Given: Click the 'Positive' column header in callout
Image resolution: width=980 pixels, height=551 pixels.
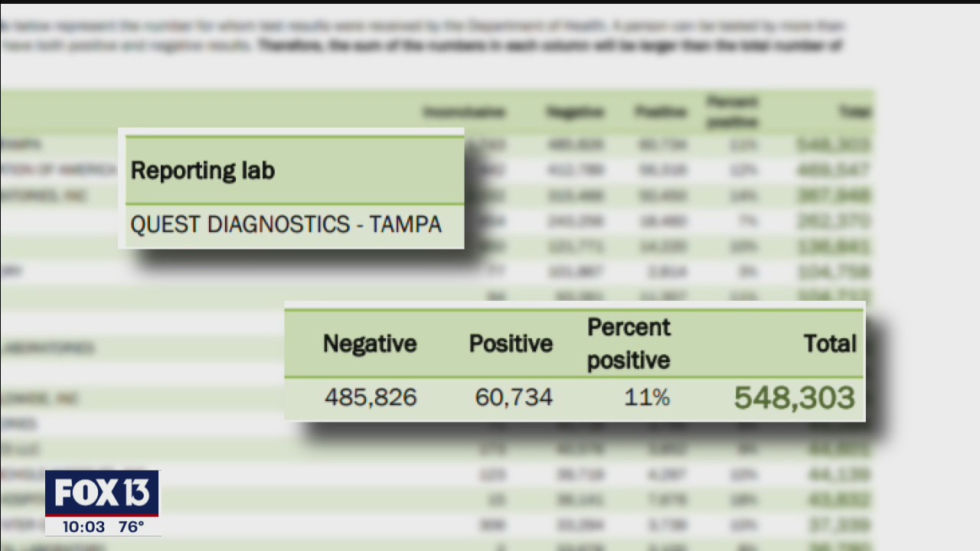Looking at the screenshot, I should coord(511,344).
